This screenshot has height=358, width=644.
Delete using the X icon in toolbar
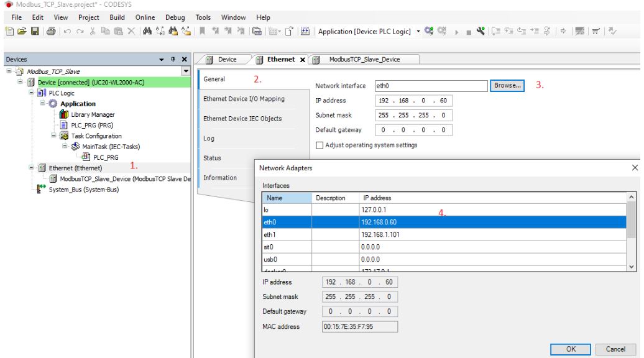click(x=131, y=31)
